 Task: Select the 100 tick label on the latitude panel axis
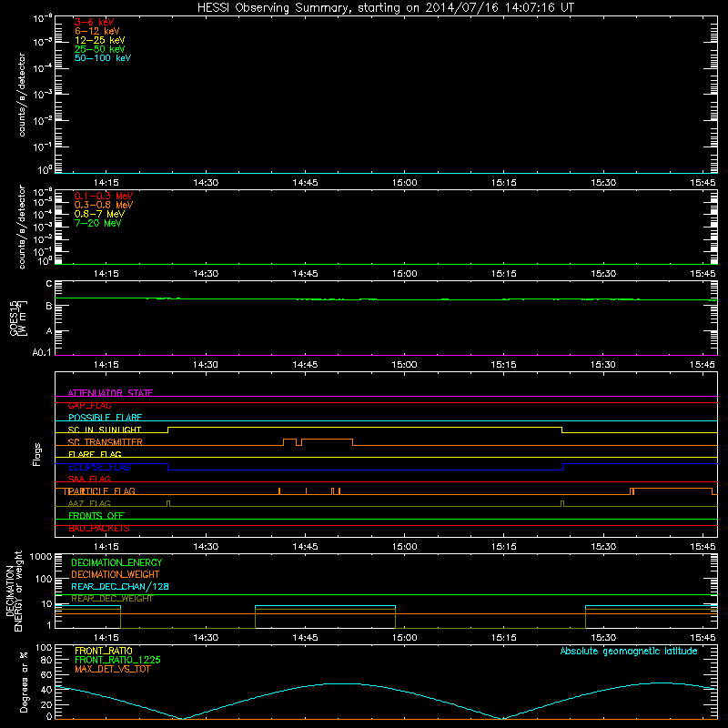point(44,648)
